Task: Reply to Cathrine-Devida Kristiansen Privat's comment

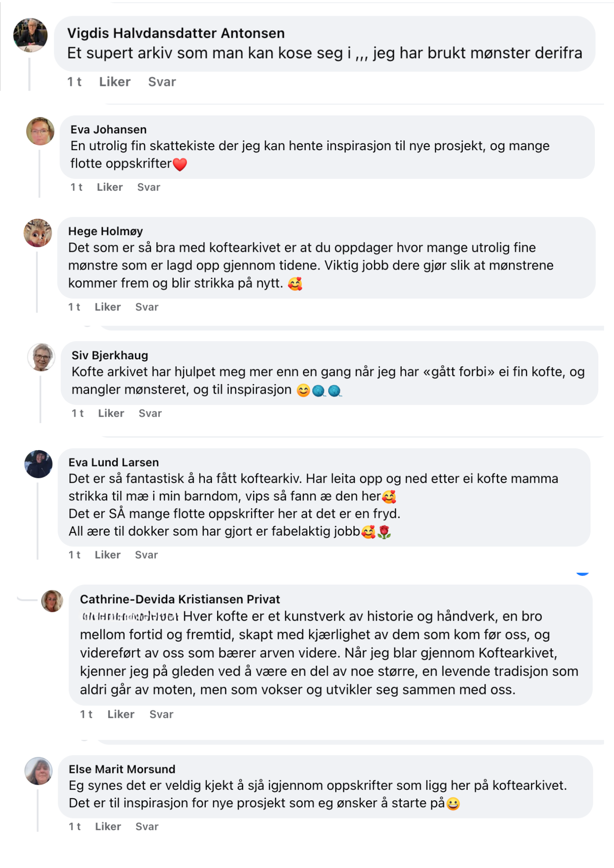Action: tap(161, 714)
